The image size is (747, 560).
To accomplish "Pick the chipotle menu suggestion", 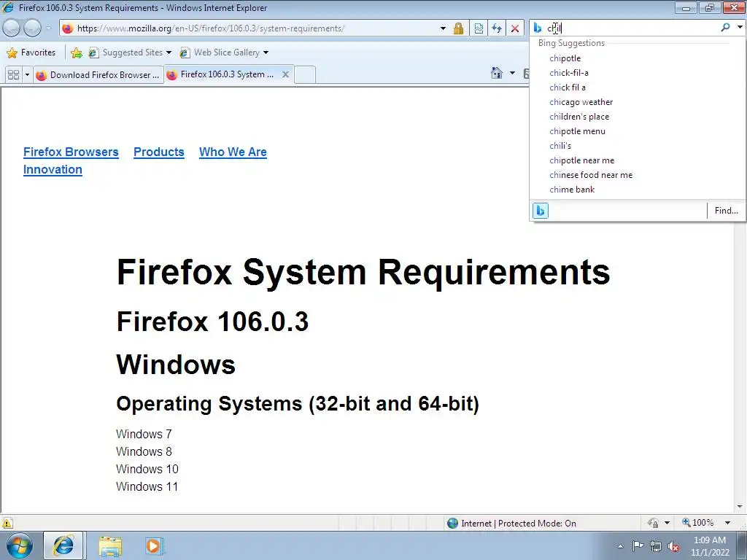I will [x=578, y=131].
